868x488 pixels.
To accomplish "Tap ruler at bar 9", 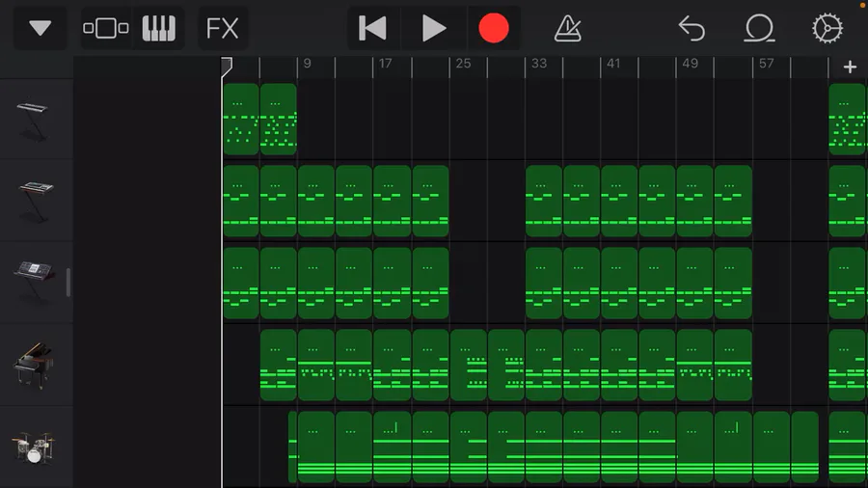I will tap(308, 64).
